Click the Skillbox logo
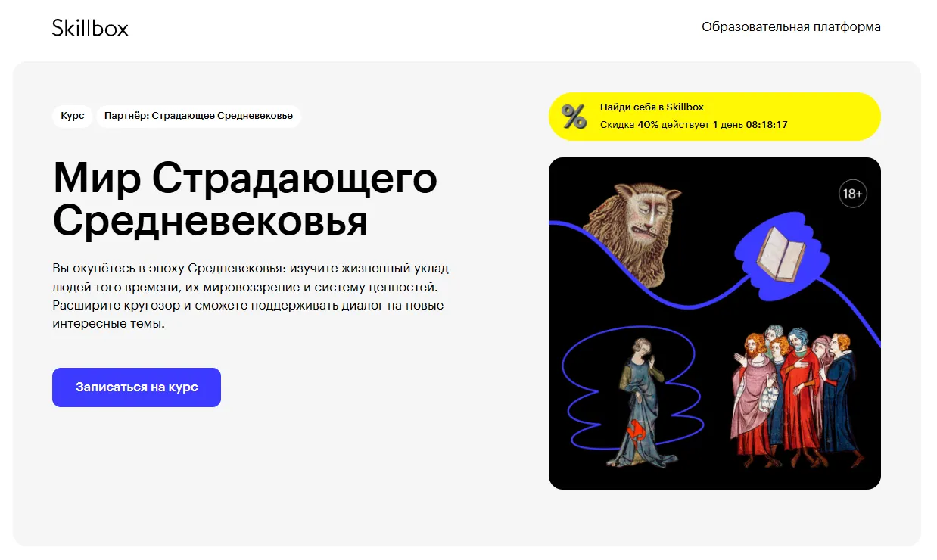 pyautogui.click(x=90, y=28)
